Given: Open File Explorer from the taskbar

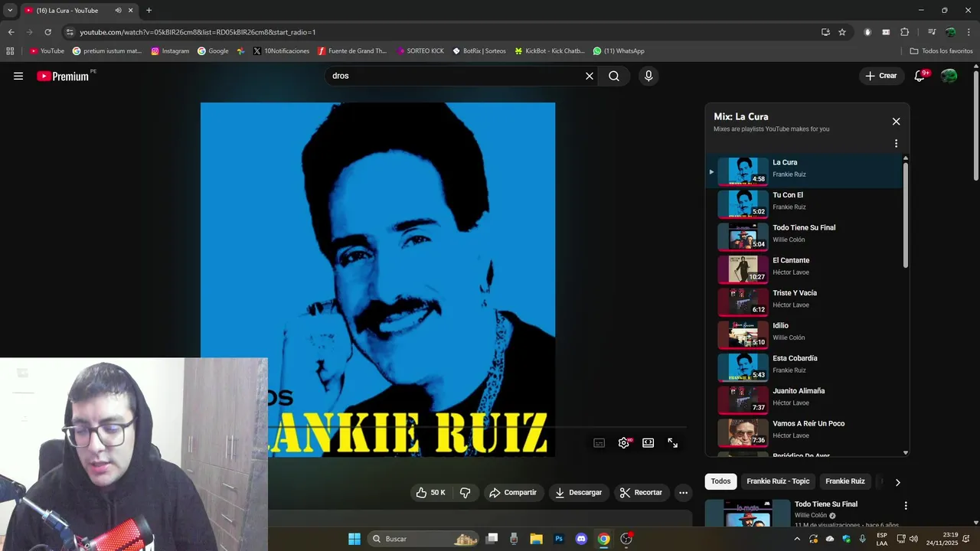Looking at the screenshot, I should (536, 539).
